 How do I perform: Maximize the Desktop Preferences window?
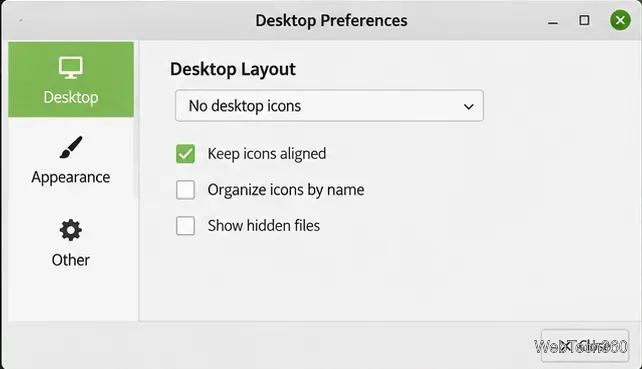pos(584,20)
